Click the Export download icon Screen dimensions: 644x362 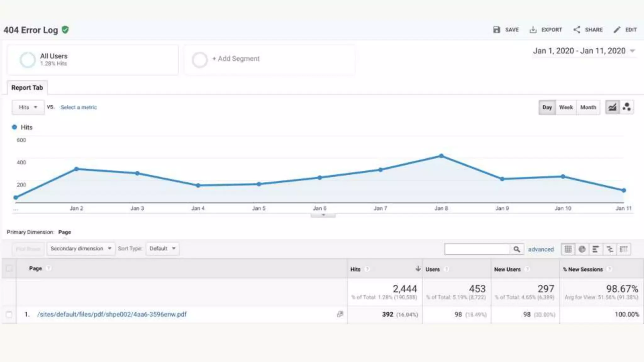[x=533, y=30]
